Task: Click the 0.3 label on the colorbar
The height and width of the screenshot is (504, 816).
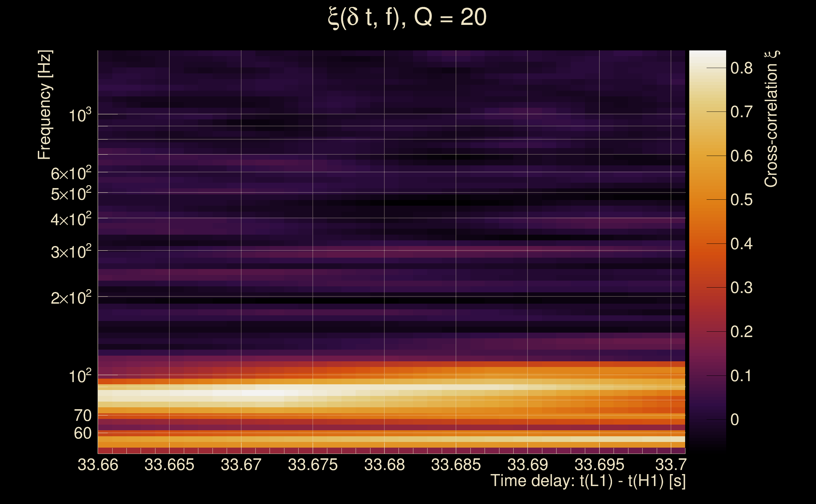Action: point(741,287)
